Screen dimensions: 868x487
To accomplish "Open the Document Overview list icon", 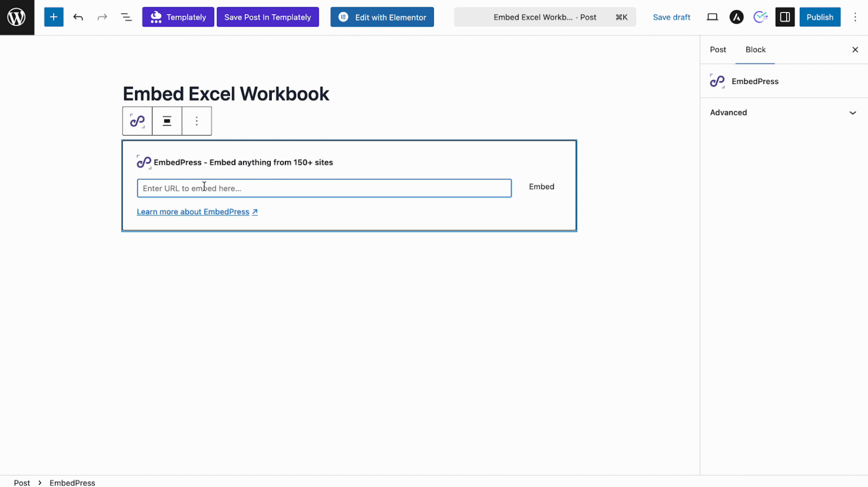I will [126, 17].
